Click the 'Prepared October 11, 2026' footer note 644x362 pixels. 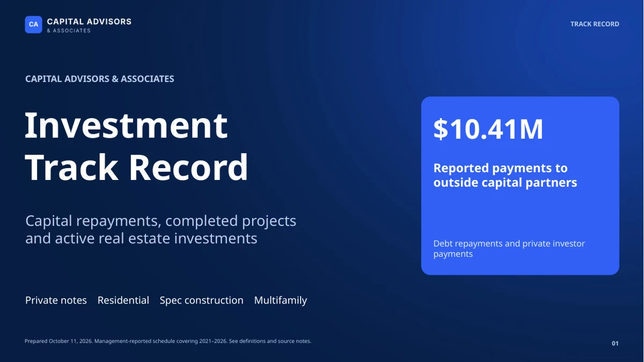(168, 341)
